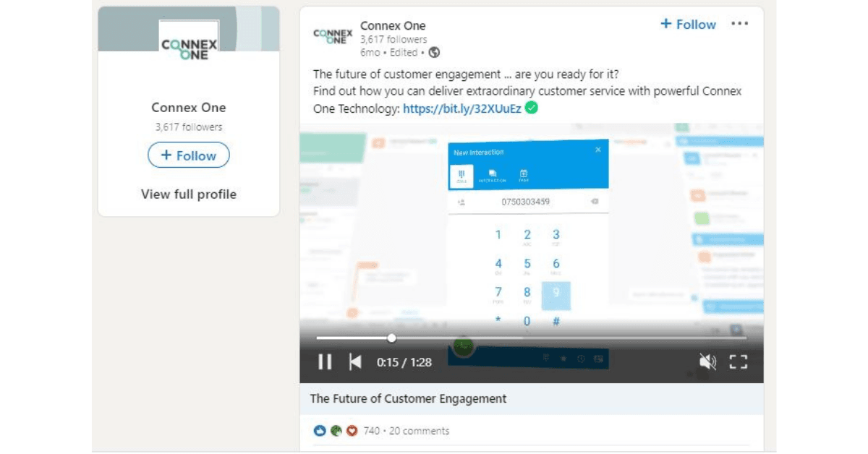Viewport: 868px width, 454px height.
Task: Select the dial pad tab in New Interaction
Action: click(x=461, y=176)
